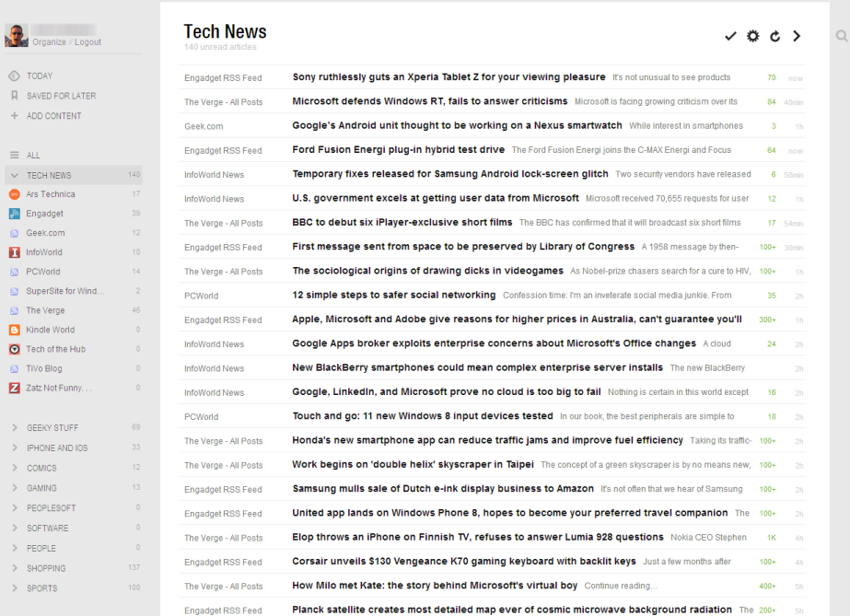Click the InfoWorld feed icon

click(x=15, y=252)
